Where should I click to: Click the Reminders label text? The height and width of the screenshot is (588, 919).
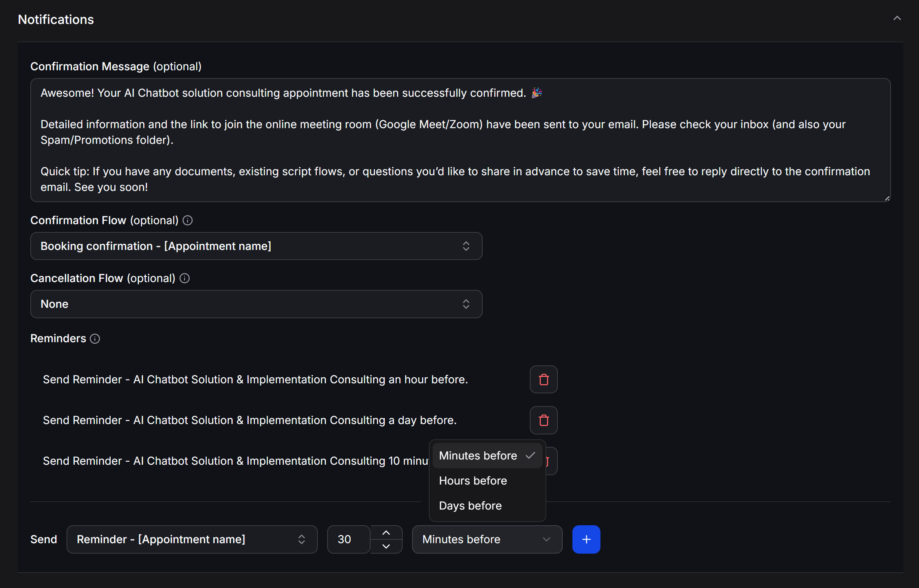click(58, 339)
